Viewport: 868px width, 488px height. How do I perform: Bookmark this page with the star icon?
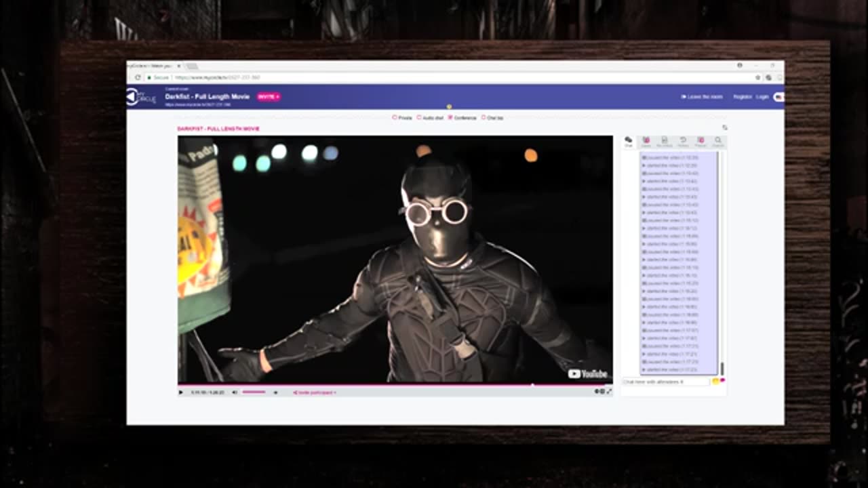click(x=758, y=77)
